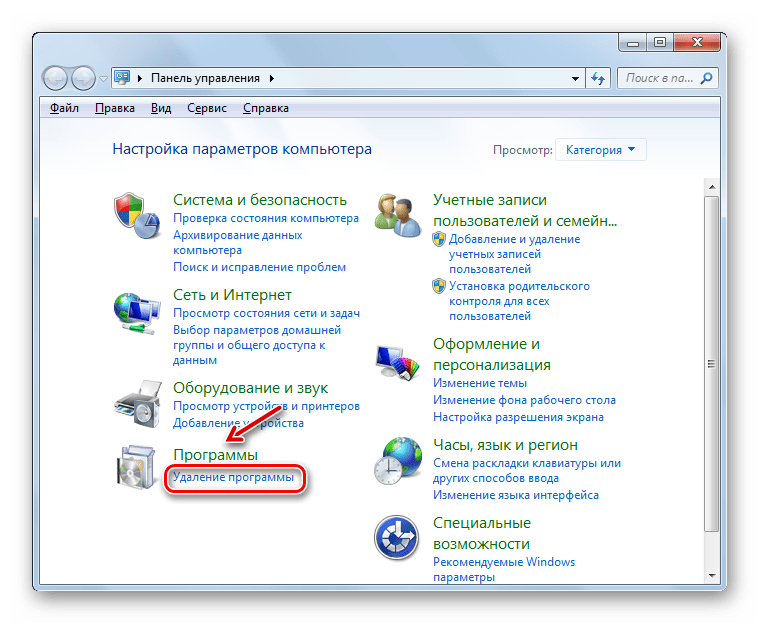Click the Control Panel icon in address bar
The width and height of the screenshot is (760, 624).
tap(123, 78)
